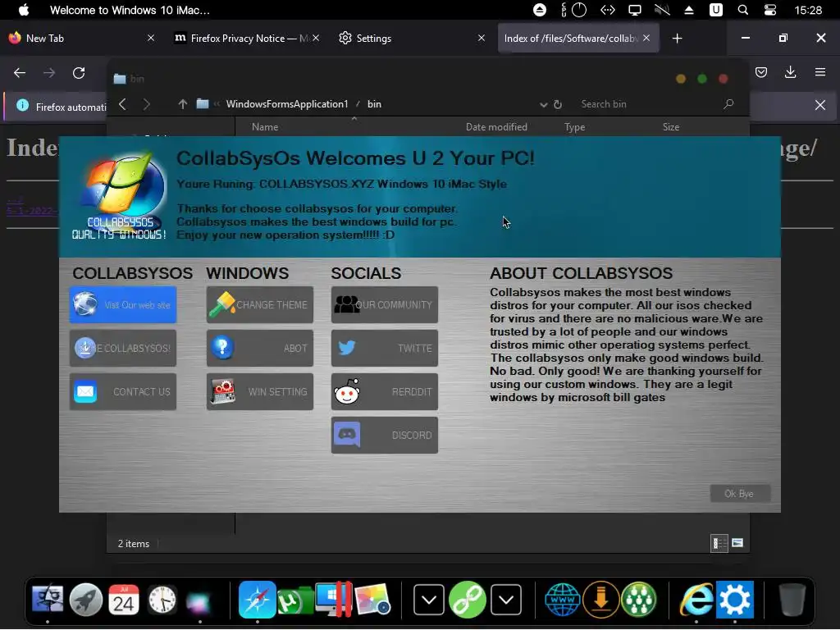Open Launchpad rocket in the dock
The image size is (840, 630).
(85, 600)
